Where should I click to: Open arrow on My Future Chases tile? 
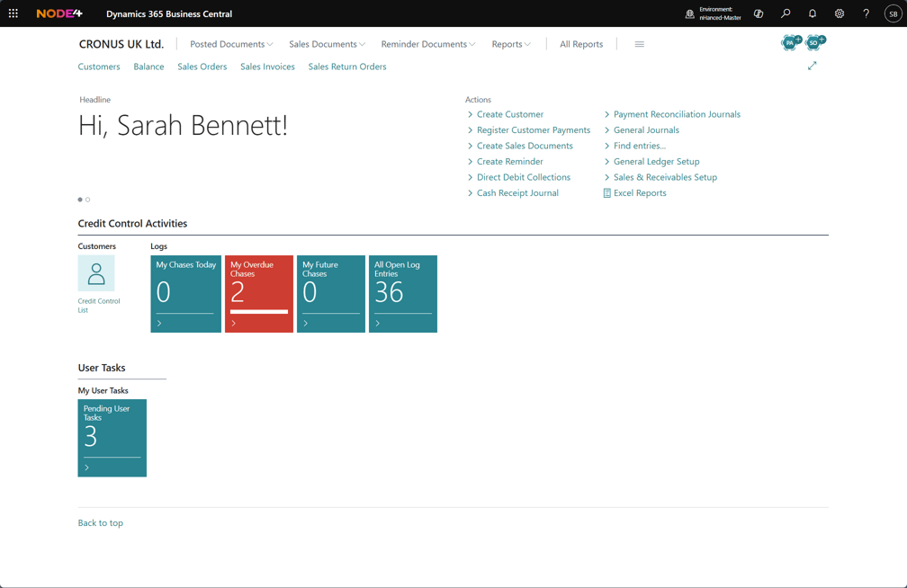(305, 323)
